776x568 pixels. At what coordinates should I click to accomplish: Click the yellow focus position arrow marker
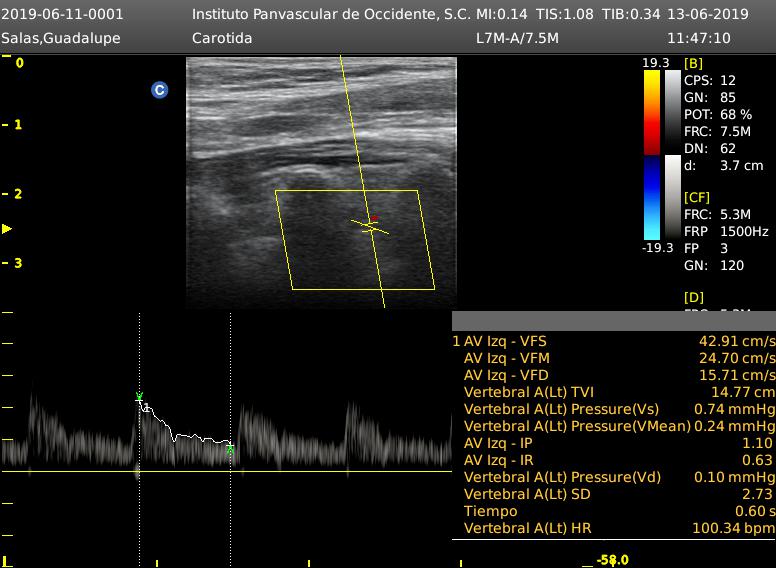[7, 229]
